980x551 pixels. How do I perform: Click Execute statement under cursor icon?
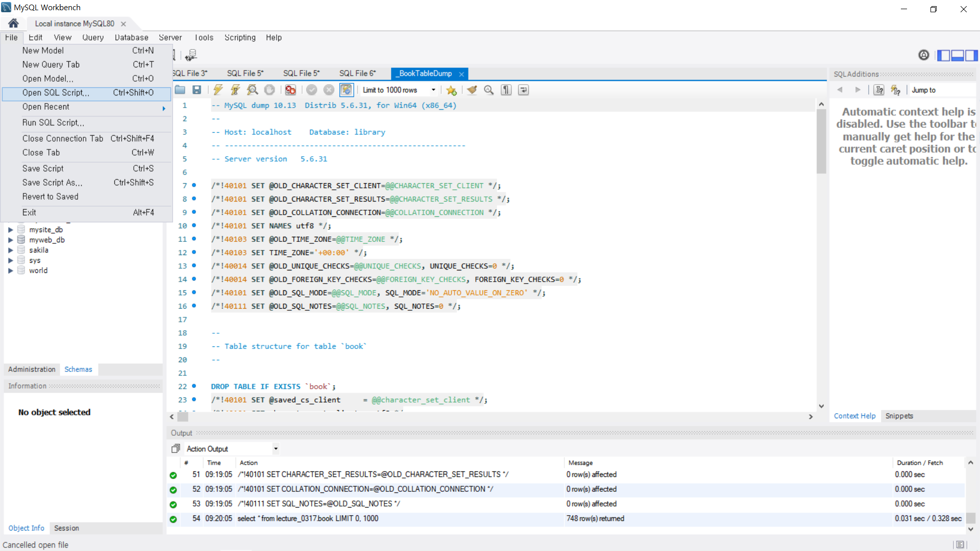click(x=235, y=90)
